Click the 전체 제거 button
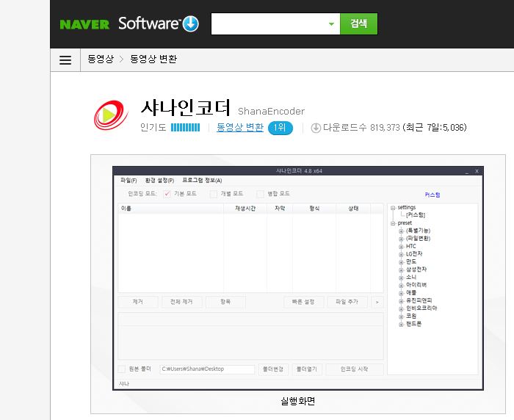 click(x=181, y=302)
